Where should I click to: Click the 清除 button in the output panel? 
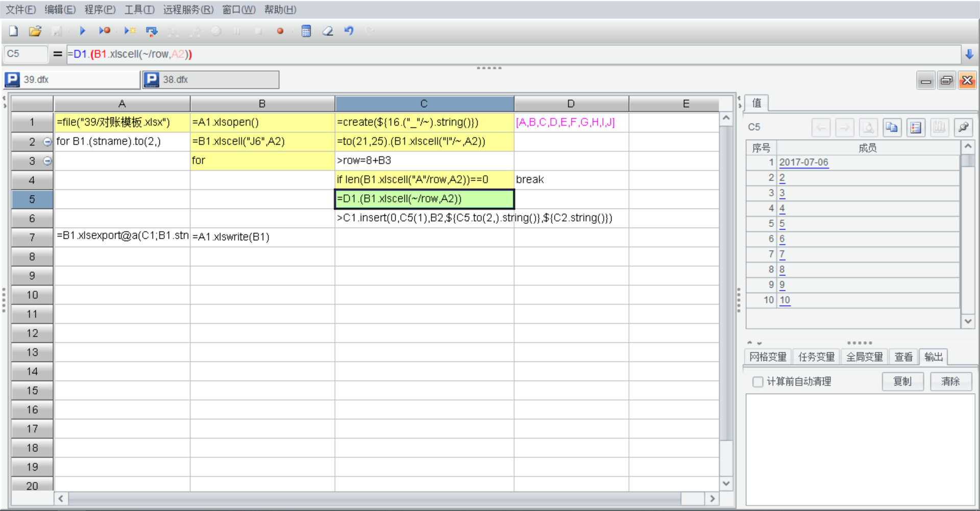(x=950, y=381)
